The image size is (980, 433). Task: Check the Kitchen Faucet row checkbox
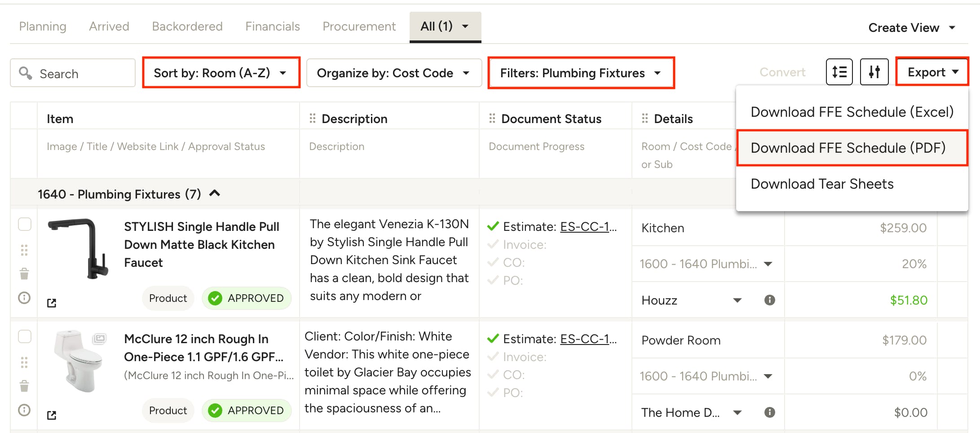click(25, 224)
